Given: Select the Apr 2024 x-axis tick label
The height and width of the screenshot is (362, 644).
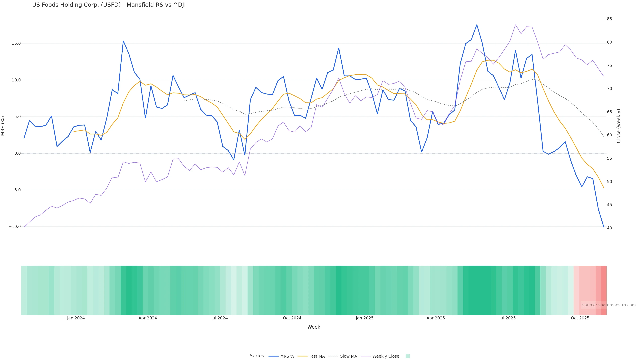Looking at the screenshot, I should click(148, 318).
